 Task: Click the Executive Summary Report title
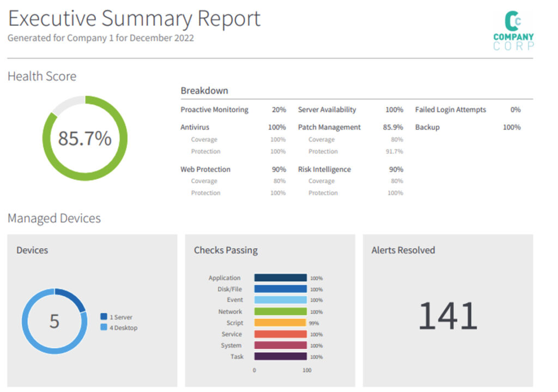(x=134, y=19)
